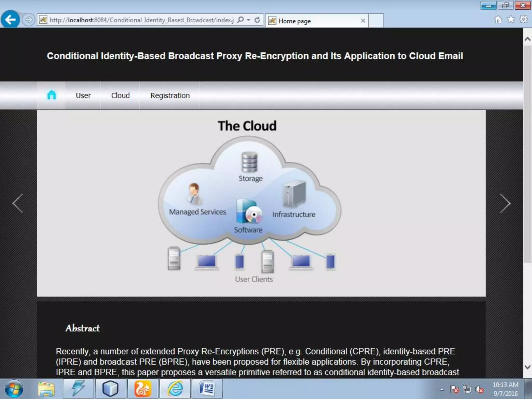The width and height of the screenshot is (532, 399).
Task: Show hidden system tray icons
Action: click(442, 389)
